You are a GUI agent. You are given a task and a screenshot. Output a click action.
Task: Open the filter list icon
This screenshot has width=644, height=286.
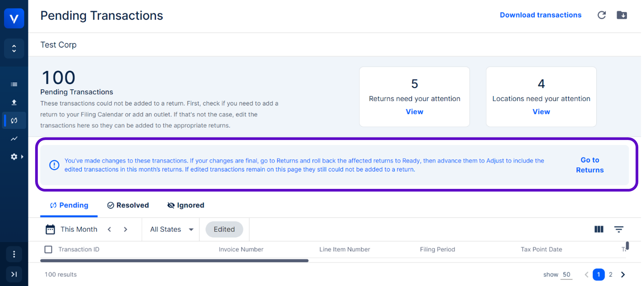(x=618, y=229)
